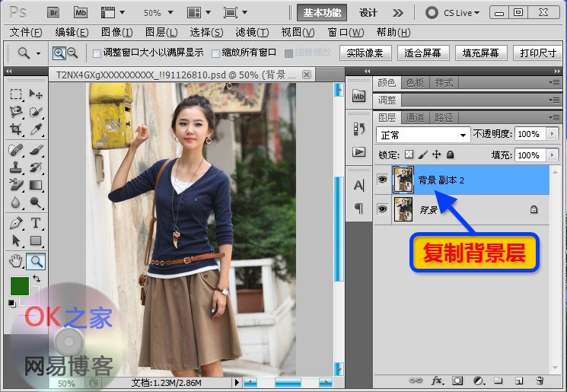The image size is (567, 392).
Task: Select the Eyedropper tool
Action: [x=36, y=129]
